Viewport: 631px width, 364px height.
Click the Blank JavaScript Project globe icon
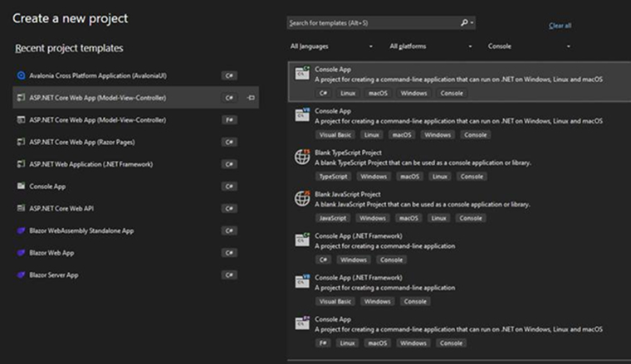(x=302, y=199)
